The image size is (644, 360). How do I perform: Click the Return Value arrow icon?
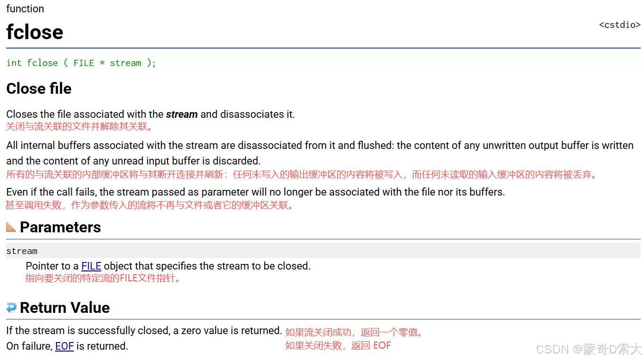(11, 308)
